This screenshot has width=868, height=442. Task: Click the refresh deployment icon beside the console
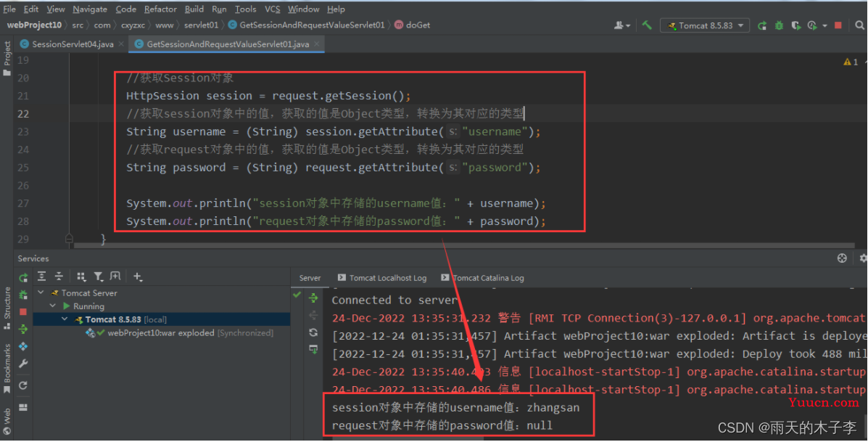pyautogui.click(x=313, y=332)
